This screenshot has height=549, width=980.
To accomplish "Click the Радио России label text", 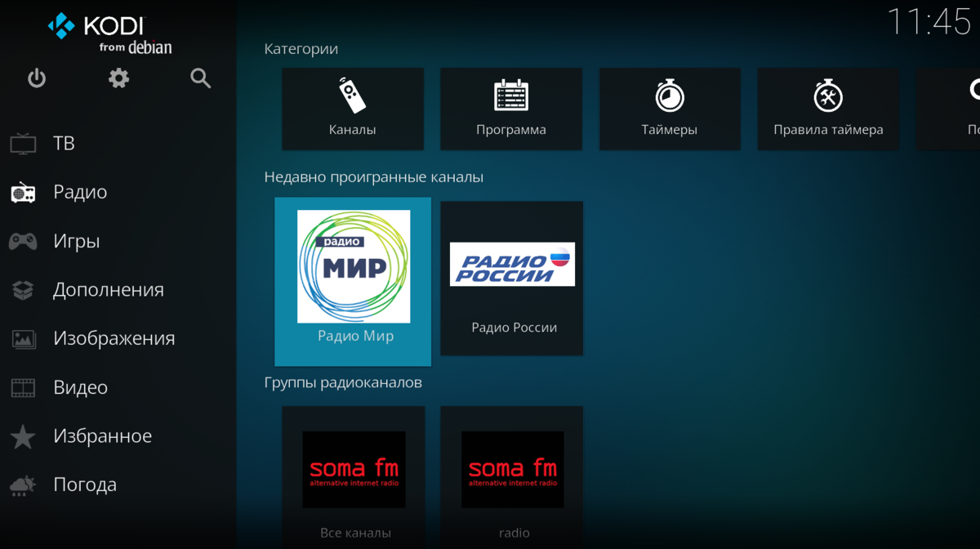I will coord(514,328).
